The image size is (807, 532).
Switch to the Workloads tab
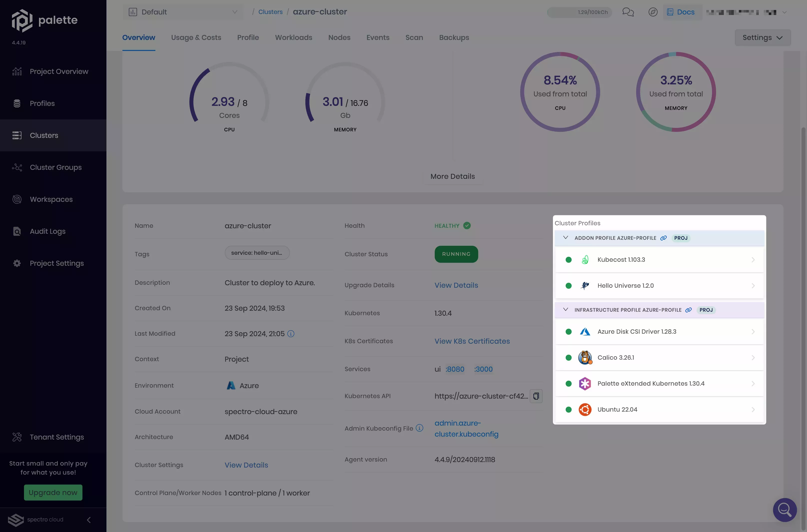(293, 38)
